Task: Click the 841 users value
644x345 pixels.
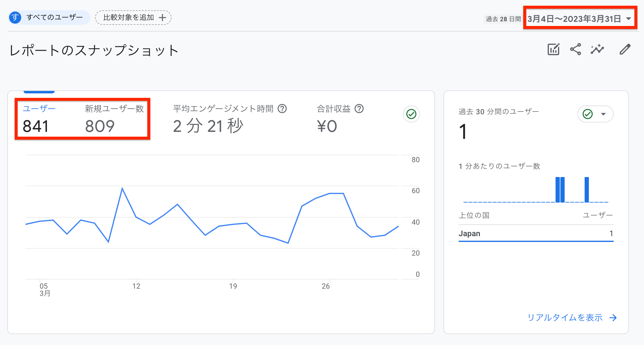Action: (36, 126)
